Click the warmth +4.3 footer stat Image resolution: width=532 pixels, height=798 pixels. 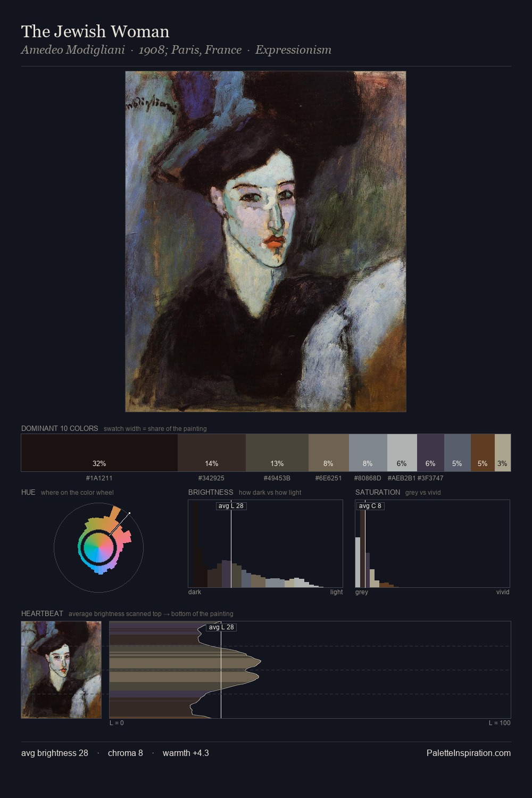186,753
